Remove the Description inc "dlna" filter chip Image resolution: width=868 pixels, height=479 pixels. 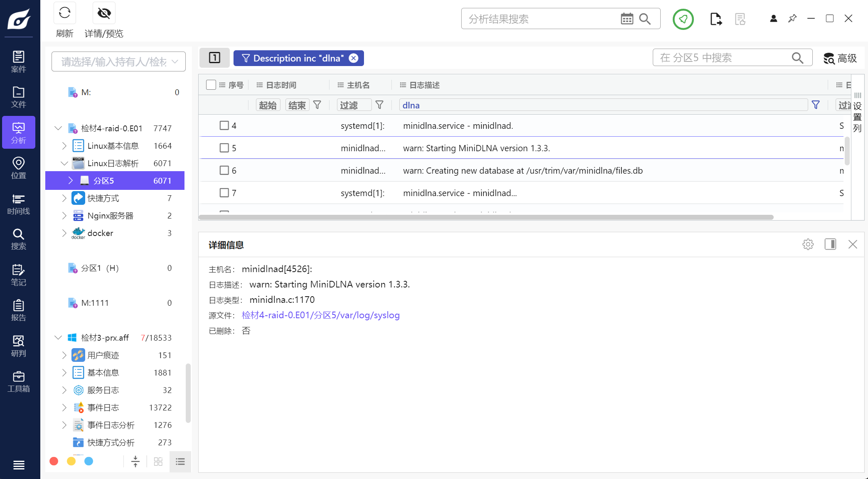[x=354, y=58]
